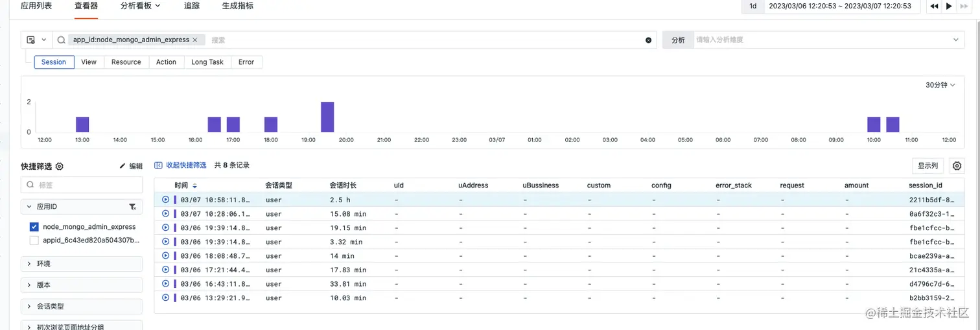Open 快捷筛选 settings gear icon
The image size is (980, 330).
[60, 166]
